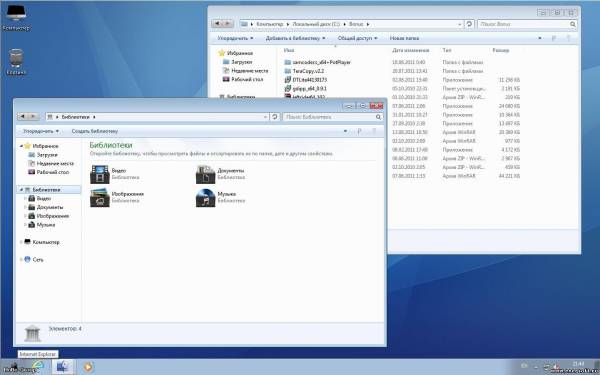
Task: Sort by Тип column header
Action: 447,50
